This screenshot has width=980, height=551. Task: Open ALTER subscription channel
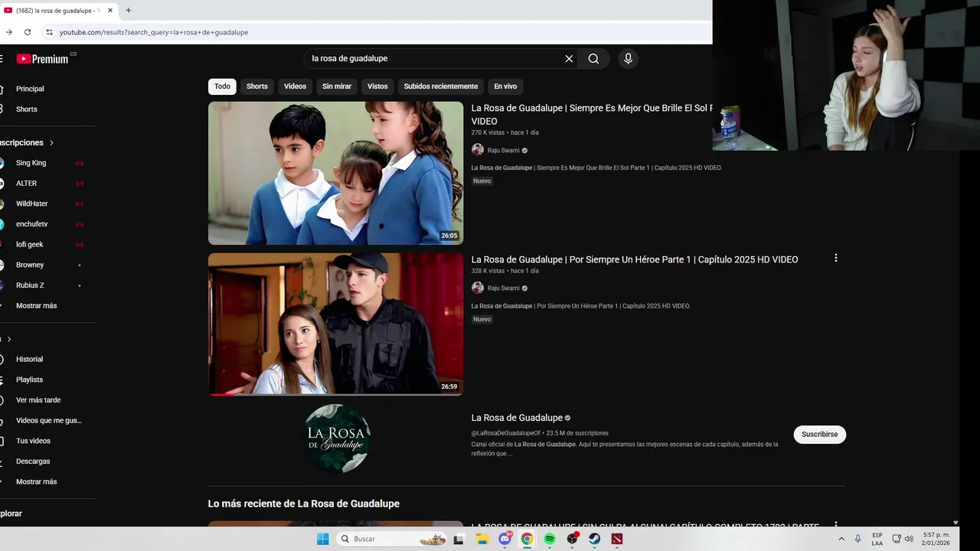click(27, 184)
